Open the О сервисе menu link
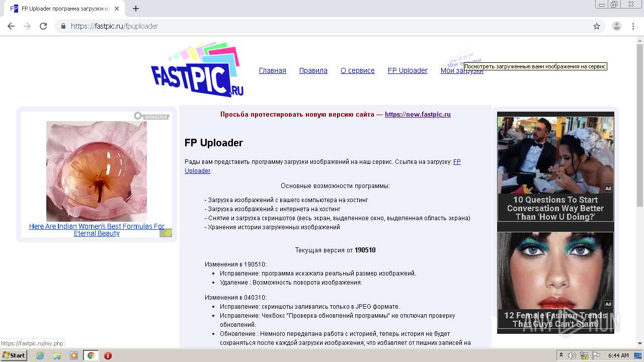This screenshot has height=362, width=644. coord(358,70)
